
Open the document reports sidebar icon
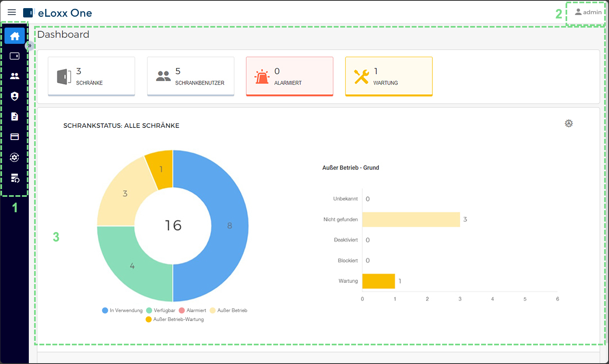[x=15, y=116]
